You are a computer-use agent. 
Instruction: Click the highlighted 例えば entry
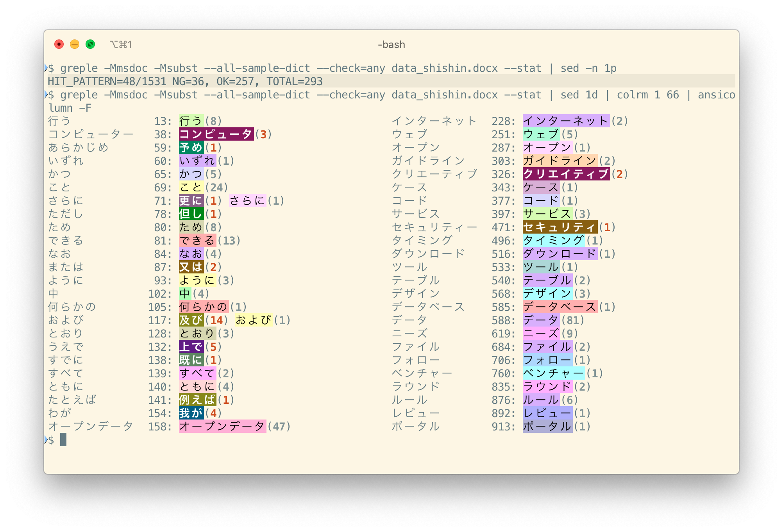pos(197,400)
